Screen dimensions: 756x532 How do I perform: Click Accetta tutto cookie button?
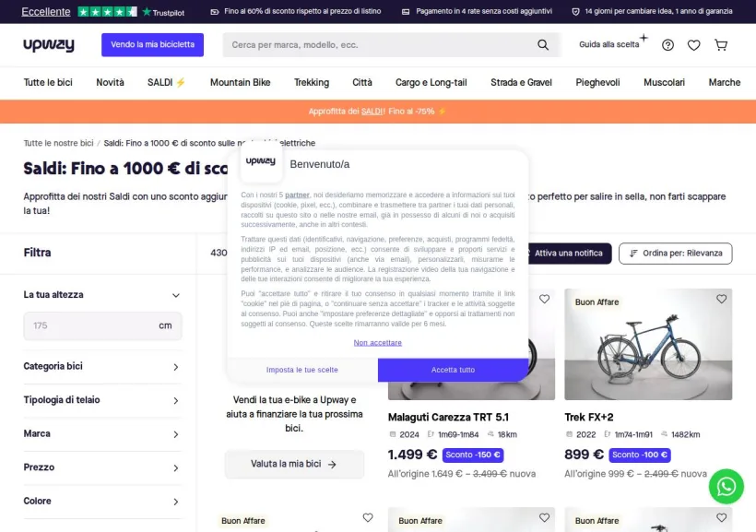click(x=454, y=370)
